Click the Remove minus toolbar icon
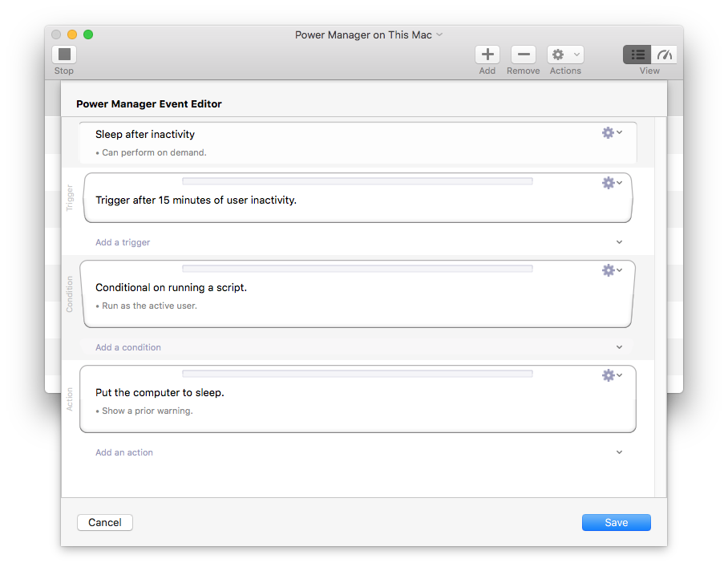This screenshot has width=728, height=563. 523,55
